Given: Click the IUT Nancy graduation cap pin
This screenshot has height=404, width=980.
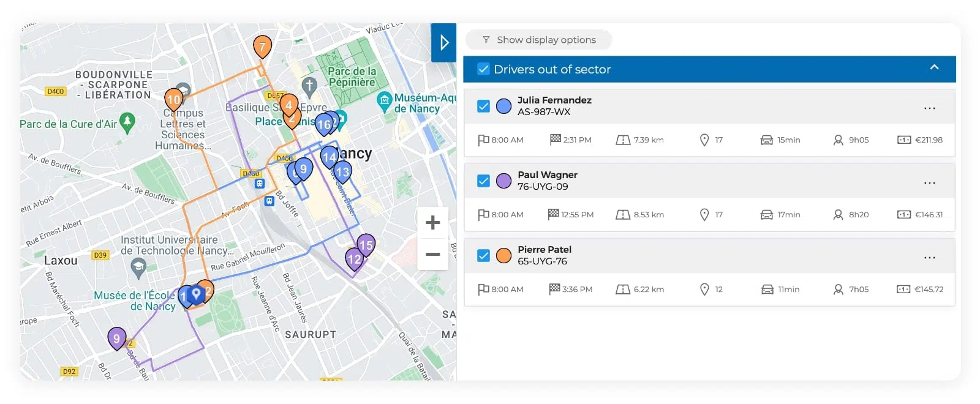Looking at the screenshot, I should (x=138, y=267).
